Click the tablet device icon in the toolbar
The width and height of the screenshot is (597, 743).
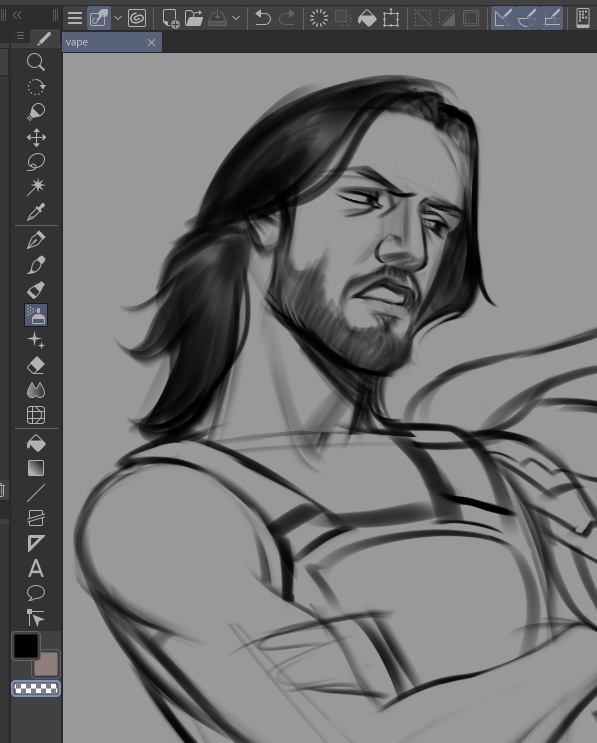(x=582, y=18)
